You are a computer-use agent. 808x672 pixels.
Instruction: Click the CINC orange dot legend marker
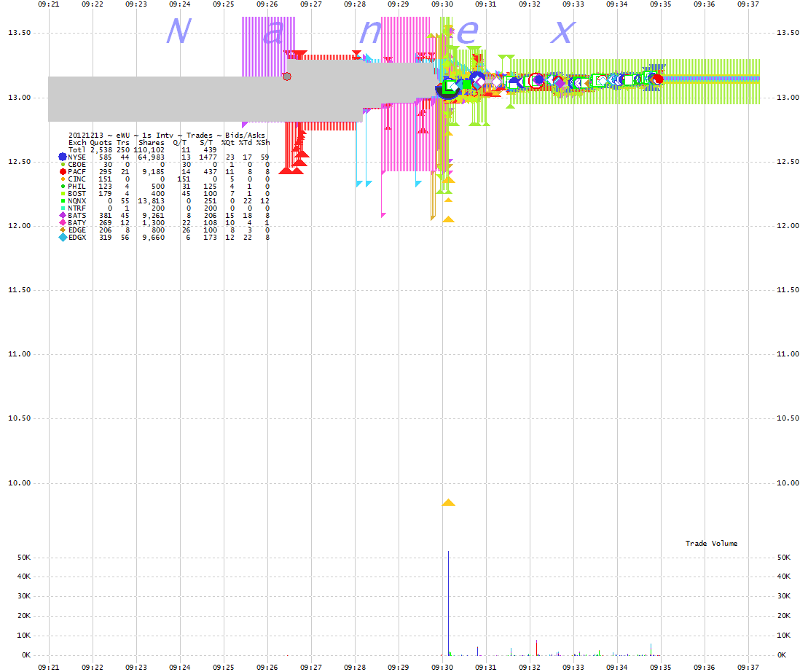pos(63,179)
